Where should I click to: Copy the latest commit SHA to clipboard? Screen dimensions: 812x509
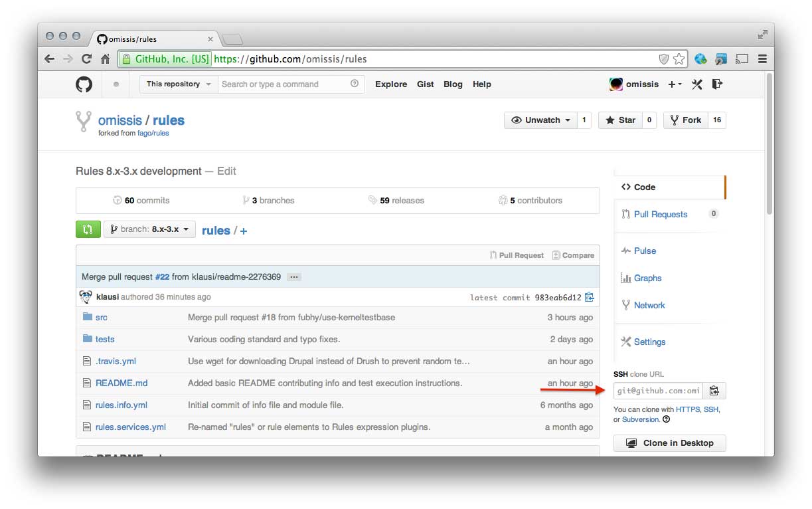click(590, 297)
